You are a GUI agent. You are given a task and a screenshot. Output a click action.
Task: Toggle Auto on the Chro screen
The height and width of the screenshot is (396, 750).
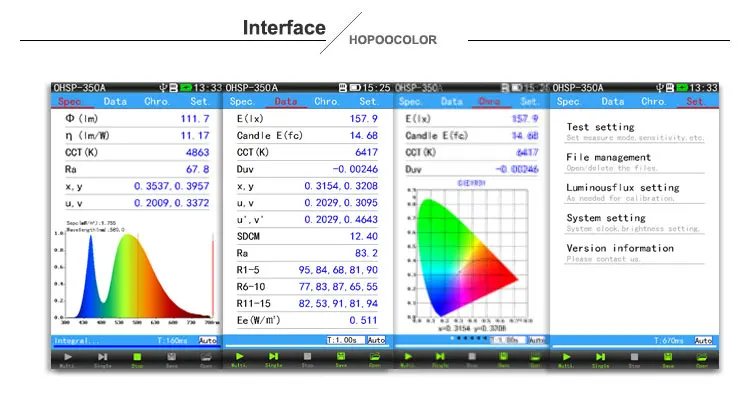tap(537, 340)
